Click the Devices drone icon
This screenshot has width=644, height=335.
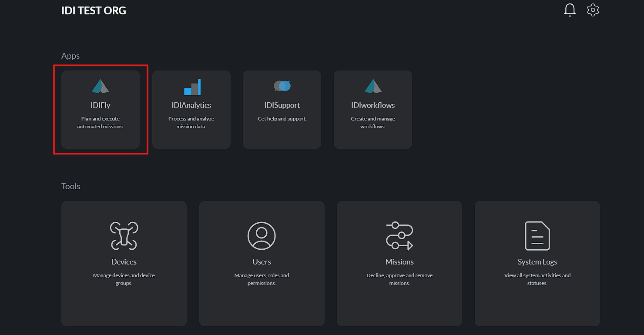click(124, 236)
